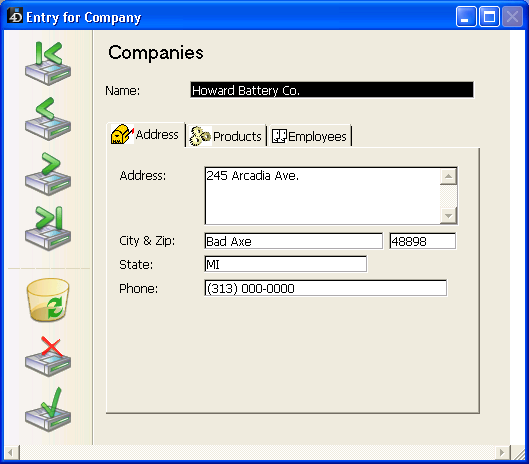
Task: Switch to the Products tab
Action: [x=225, y=136]
